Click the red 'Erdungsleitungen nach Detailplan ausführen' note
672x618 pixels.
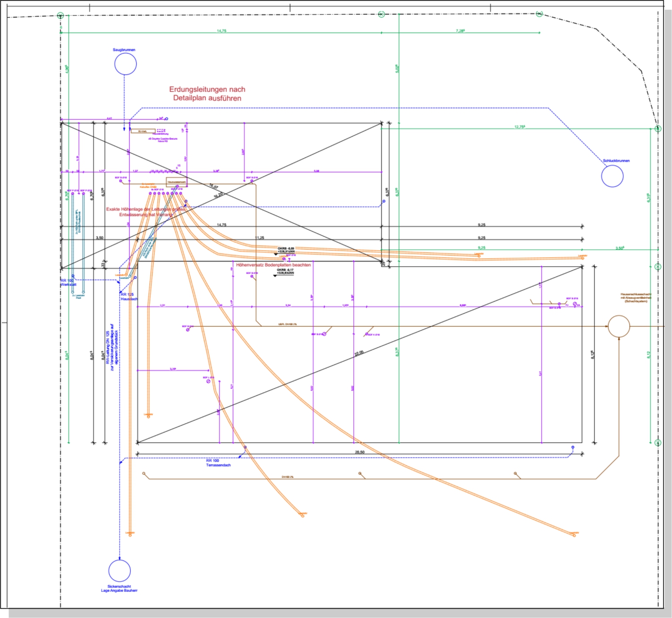pos(207,94)
